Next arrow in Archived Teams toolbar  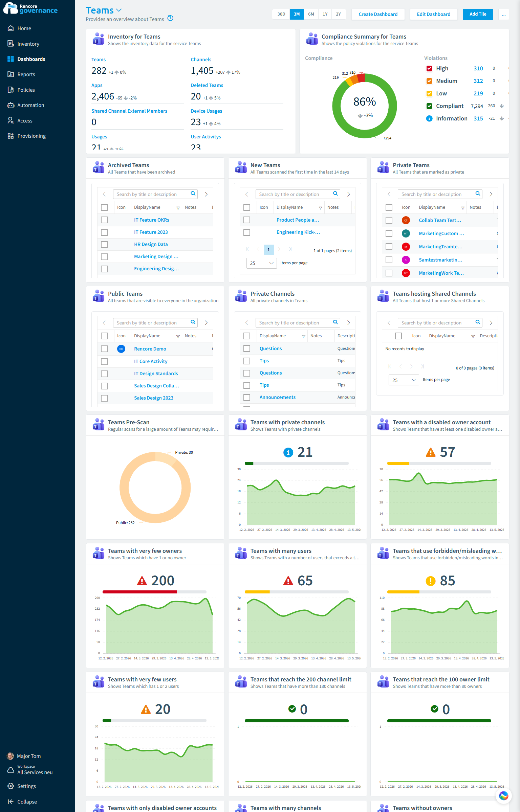click(x=206, y=194)
